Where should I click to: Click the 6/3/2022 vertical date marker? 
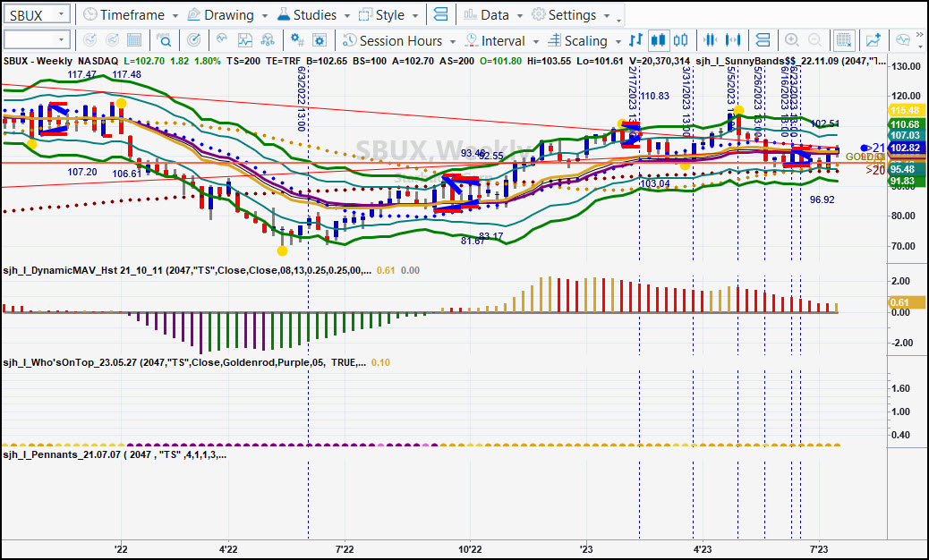coord(302,99)
